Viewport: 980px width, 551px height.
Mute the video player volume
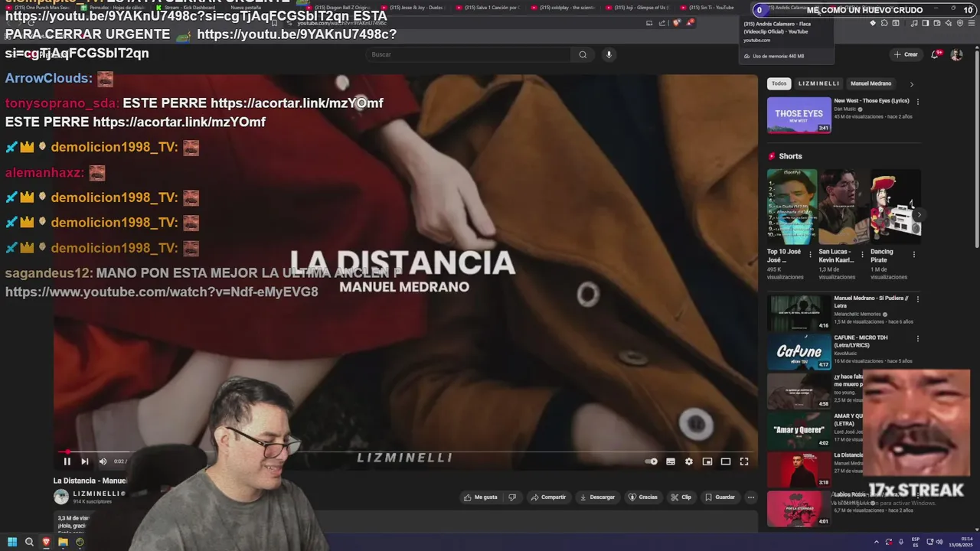coord(103,461)
